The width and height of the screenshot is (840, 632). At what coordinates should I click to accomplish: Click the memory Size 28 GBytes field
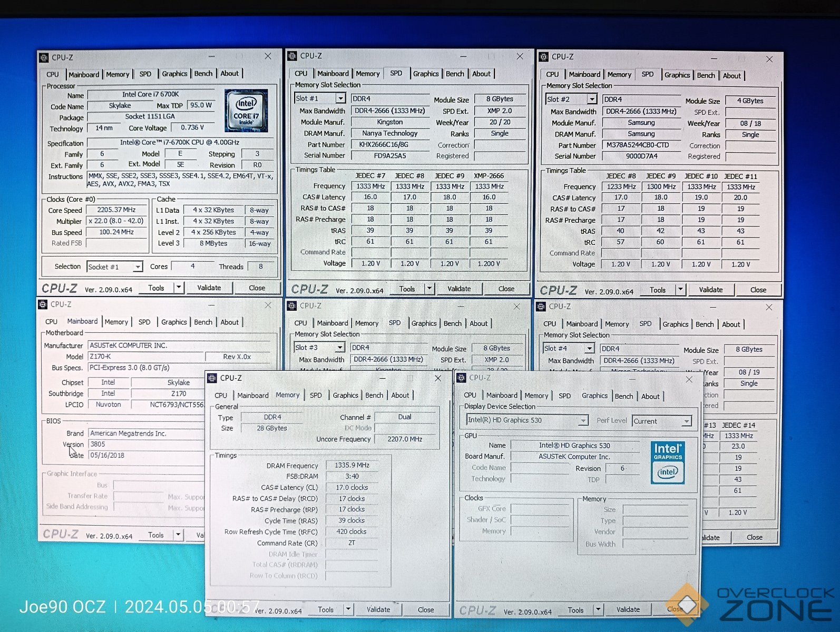(x=272, y=428)
